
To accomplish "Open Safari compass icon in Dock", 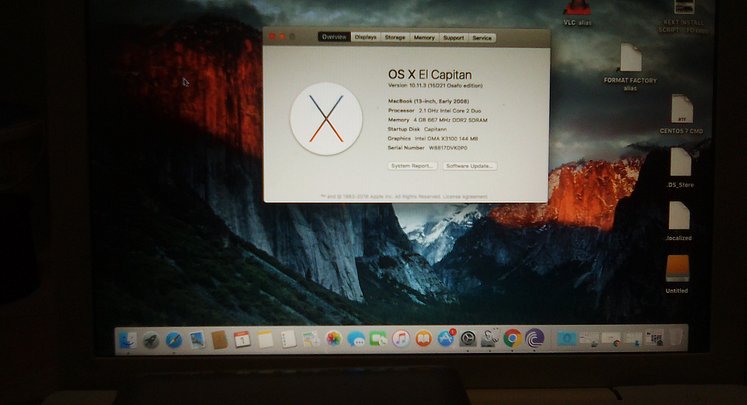I will pos(174,340).
